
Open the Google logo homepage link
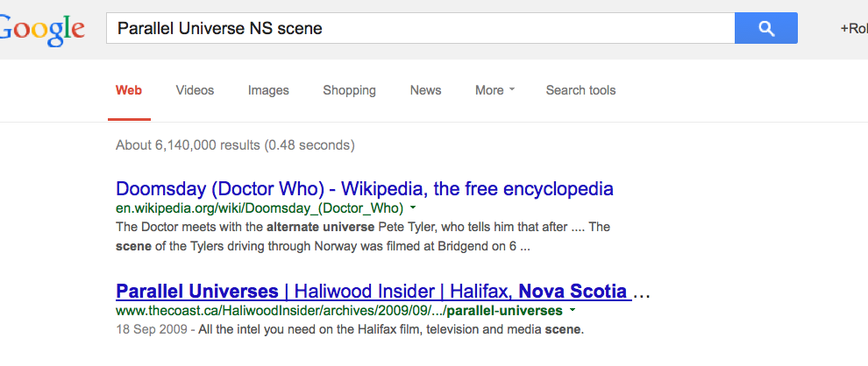(42, 28)
